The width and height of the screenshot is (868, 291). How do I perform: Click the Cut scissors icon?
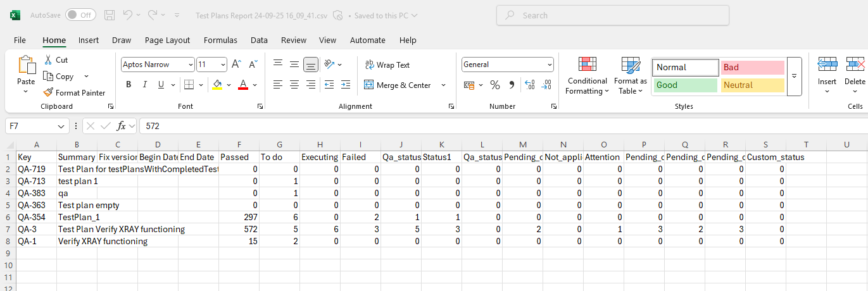click(48, 59)
